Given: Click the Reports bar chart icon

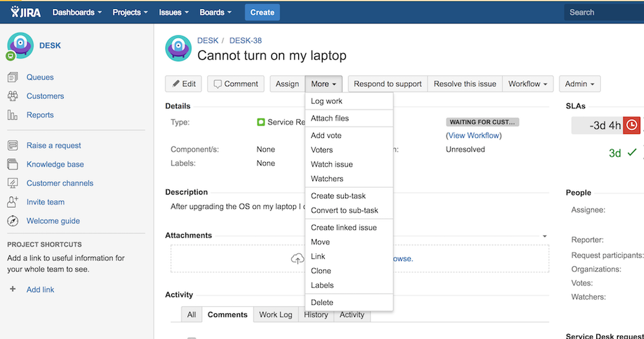Looking at the screenshot, I should pos(13,115).
